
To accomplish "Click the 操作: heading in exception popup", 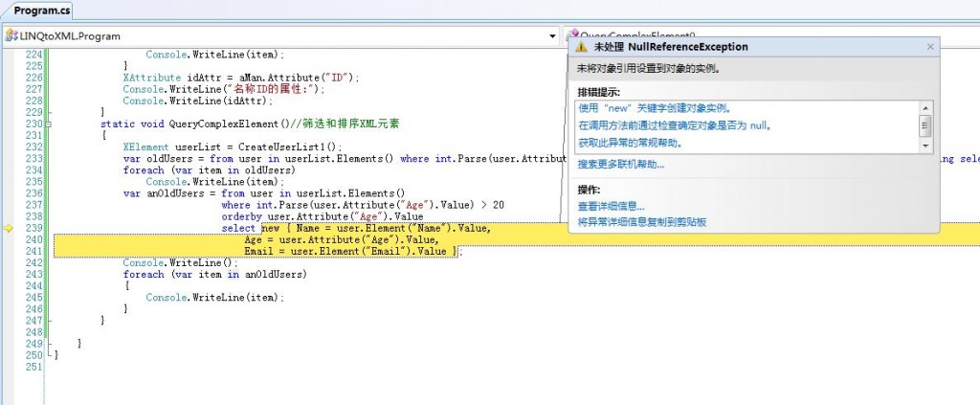I will pos(589,190).
